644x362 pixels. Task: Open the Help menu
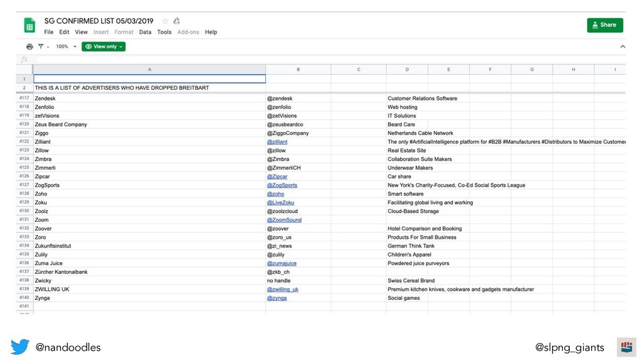tap(211, 32)
